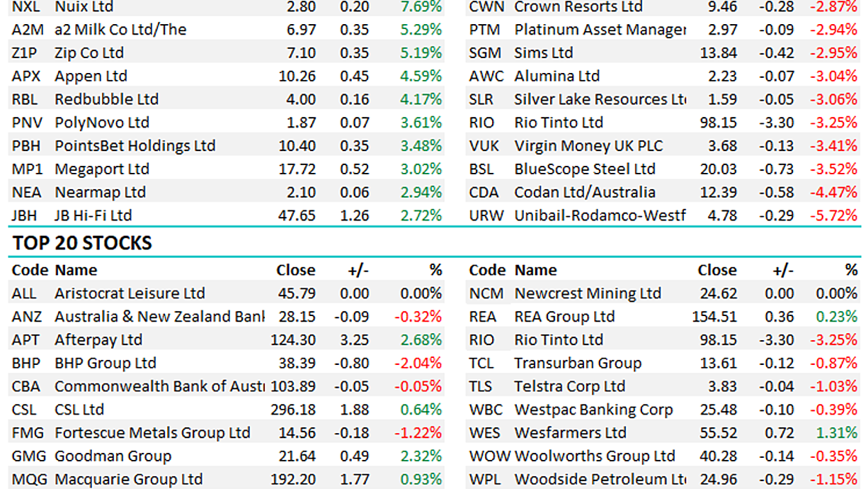Image resolution: width=868 pixels, height=489 pixels.
Task: Select the 'Crown Resorts Ltd' name
Action: coord(578,7)
